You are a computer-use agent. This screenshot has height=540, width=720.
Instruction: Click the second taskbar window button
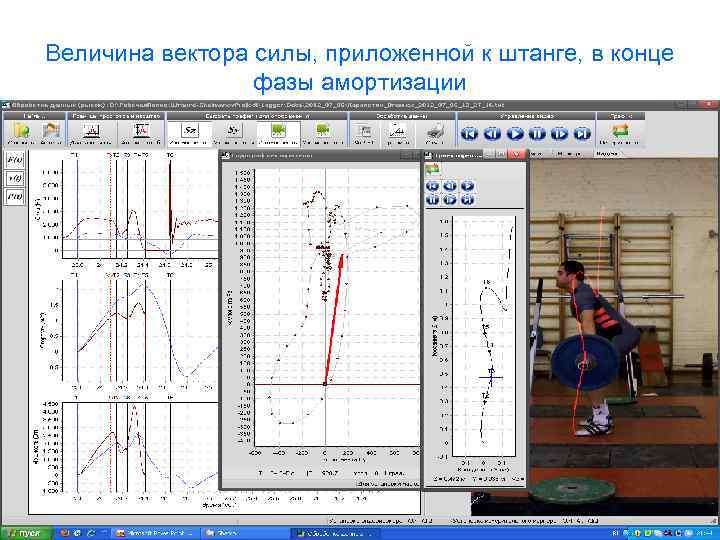[245, 534]
